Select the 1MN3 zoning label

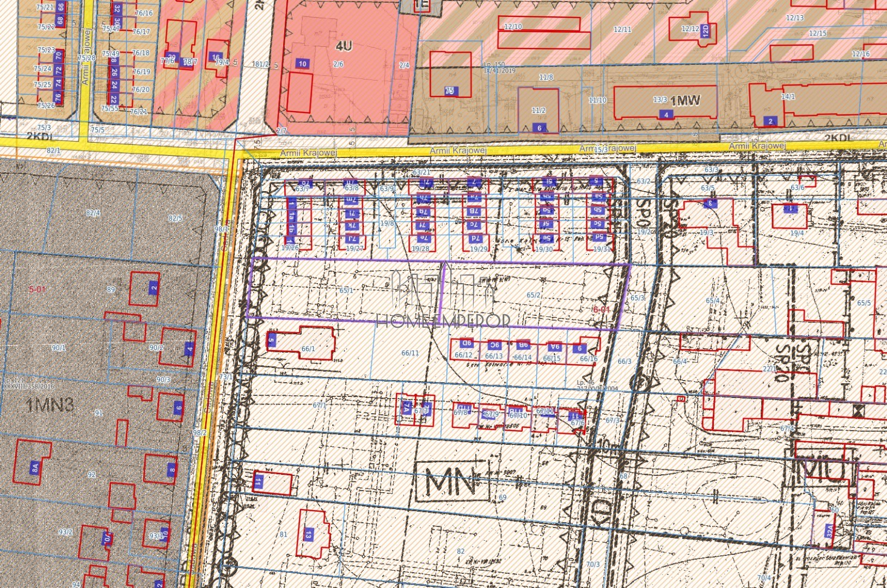click(50, 405)
